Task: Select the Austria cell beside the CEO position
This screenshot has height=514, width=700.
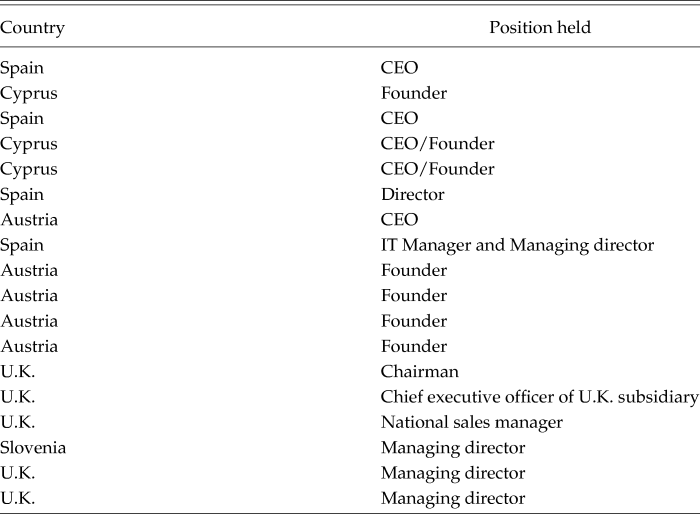Action: [x=29, y=220]
